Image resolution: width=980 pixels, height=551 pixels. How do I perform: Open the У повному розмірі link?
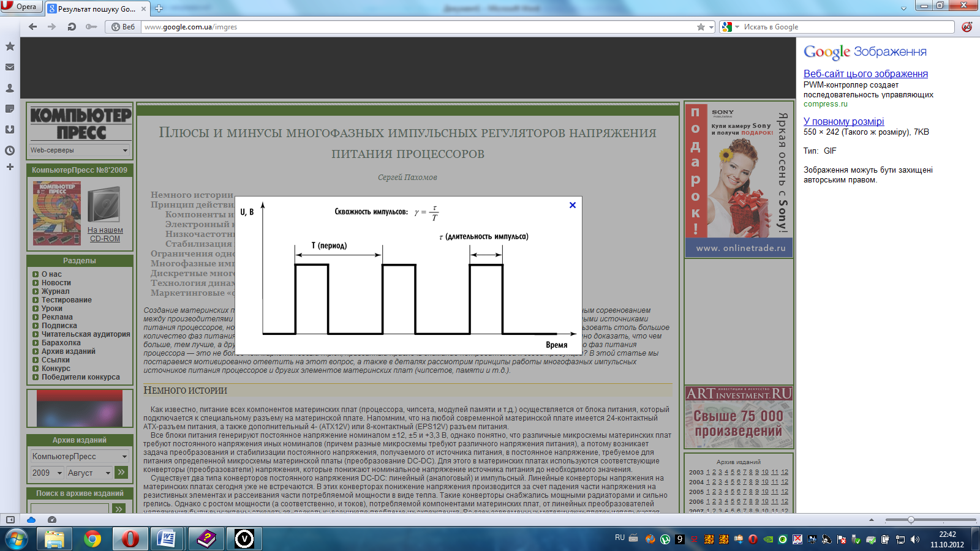[844, 121]
